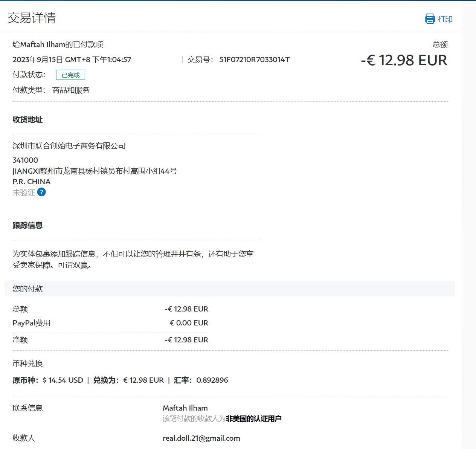Click the exchange rate value 0.892896

(x=212, y=380)
